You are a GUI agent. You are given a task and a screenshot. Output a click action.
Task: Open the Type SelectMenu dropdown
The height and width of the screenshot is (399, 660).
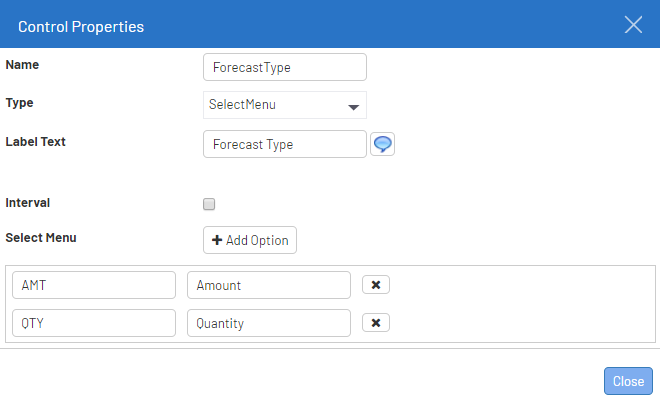coord(285,105)
